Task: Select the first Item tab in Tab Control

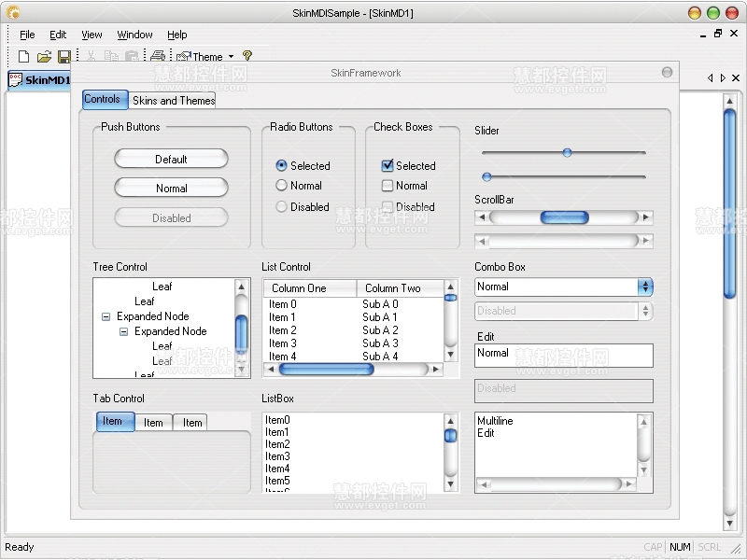Action: click(x=115, y=422)
